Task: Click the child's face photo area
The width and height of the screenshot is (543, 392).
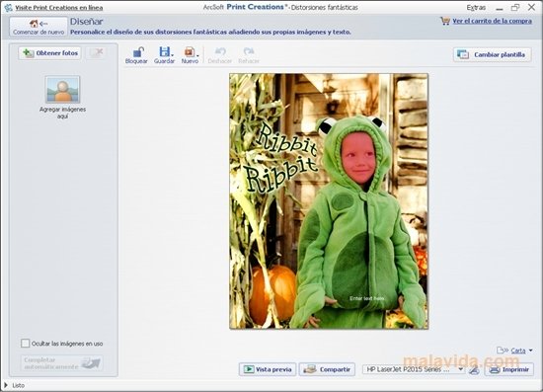Action: (358, 159)
